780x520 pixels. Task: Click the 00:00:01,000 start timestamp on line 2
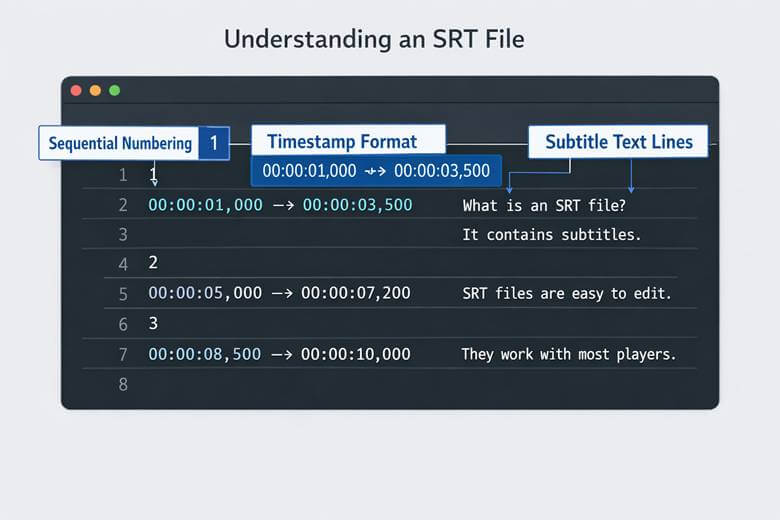205,205
